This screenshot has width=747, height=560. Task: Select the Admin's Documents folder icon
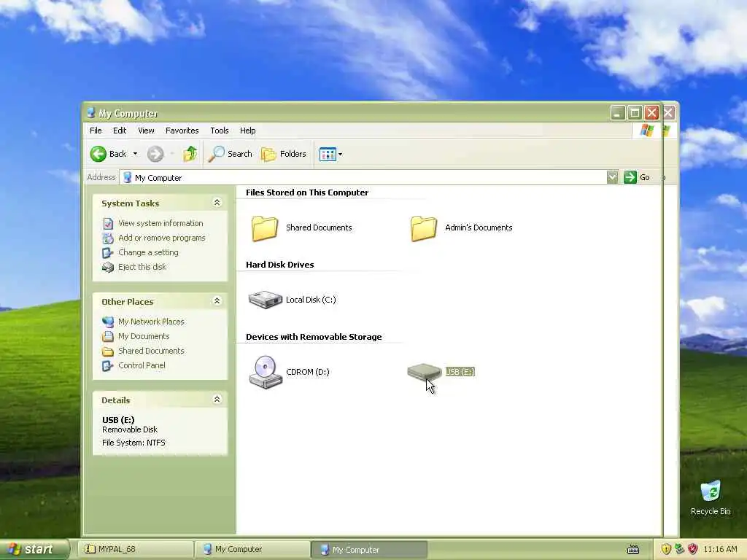(x=424, y=228)
